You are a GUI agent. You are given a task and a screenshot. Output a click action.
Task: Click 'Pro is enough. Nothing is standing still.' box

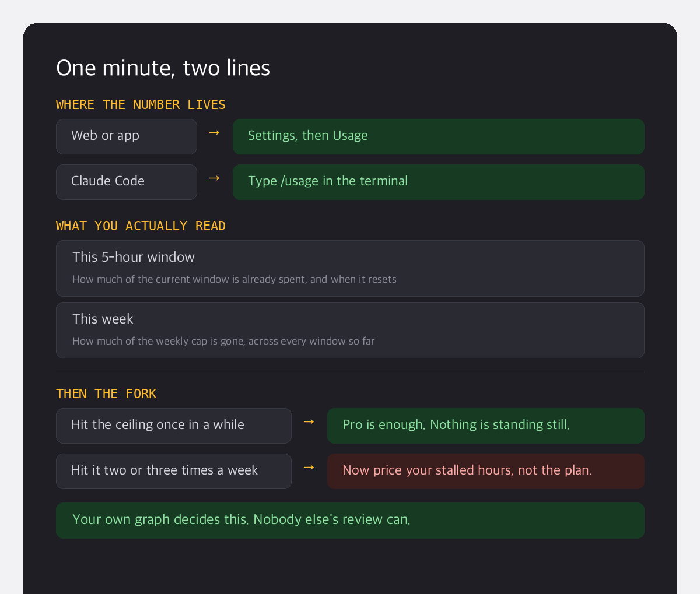(486, 426)
